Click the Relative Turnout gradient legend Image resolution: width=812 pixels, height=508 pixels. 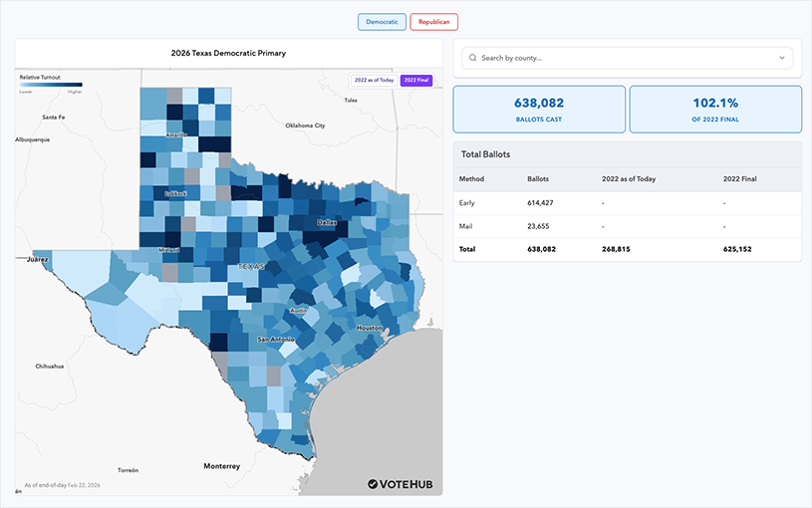(51, 85)
